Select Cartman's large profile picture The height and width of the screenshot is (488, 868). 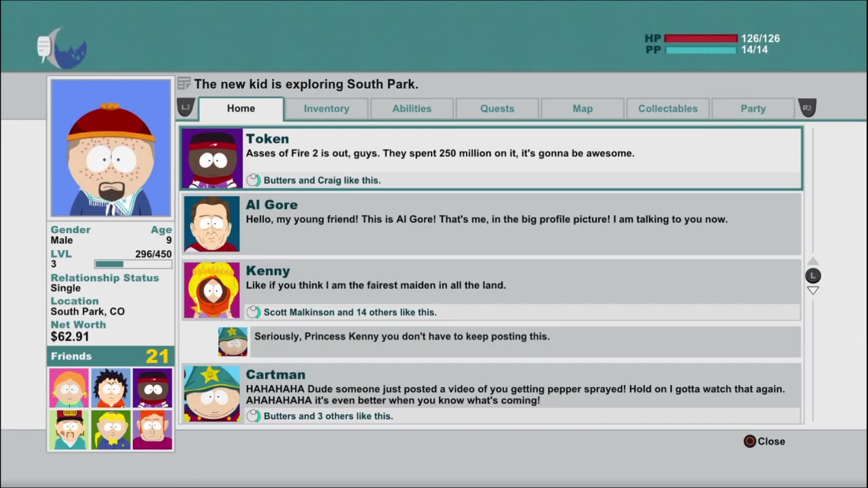click(x=212, y=394)
